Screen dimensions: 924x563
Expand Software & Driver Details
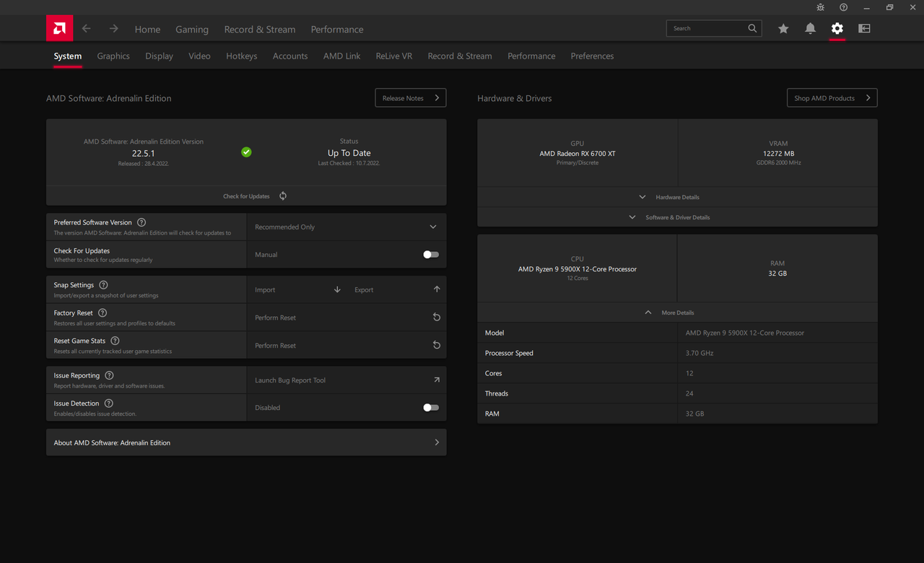click(677, 217)
